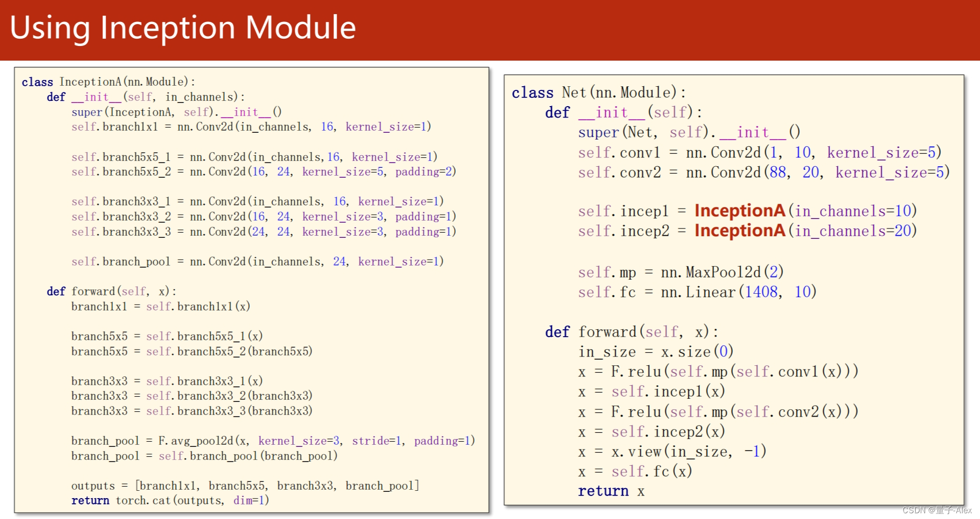Click 'branch_pool = self.branch_pool(branch_pool)' line
This screenshot has height=519, width=980.
coord(204,456)
